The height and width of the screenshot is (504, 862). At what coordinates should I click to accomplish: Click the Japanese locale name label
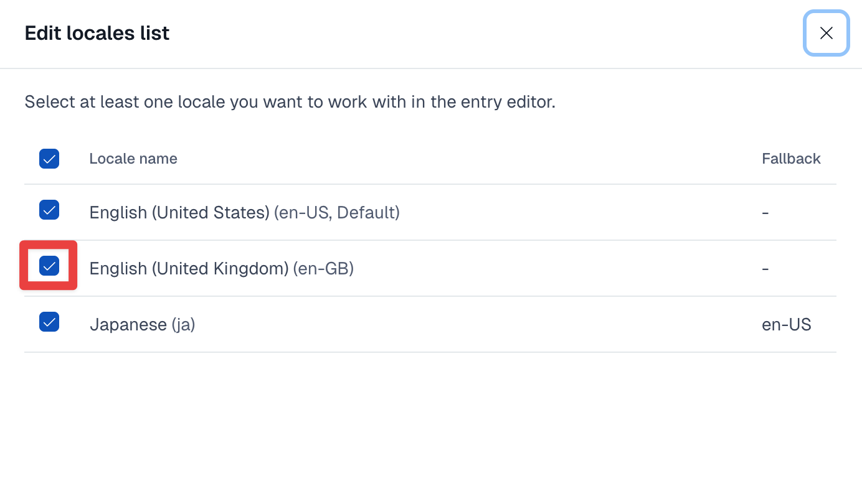point(128,325)
